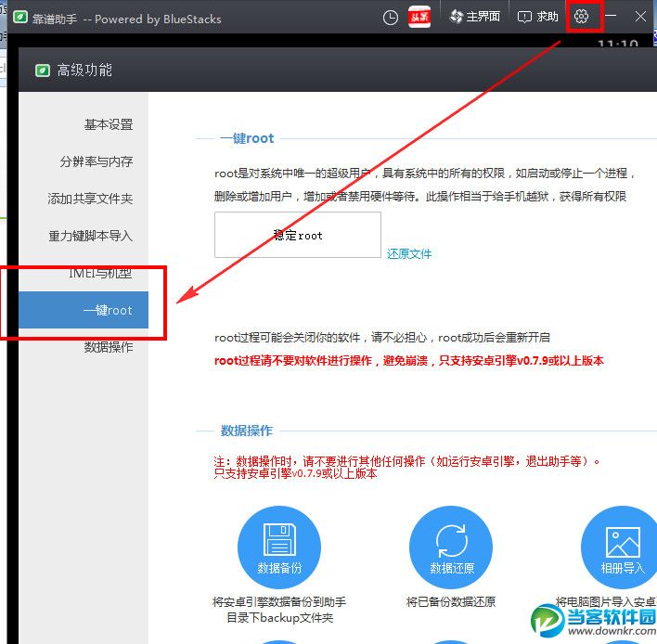Select 一键root in the sidebar
The height and width of the screenshot is (644, 657).
click(x=84, y=310)
